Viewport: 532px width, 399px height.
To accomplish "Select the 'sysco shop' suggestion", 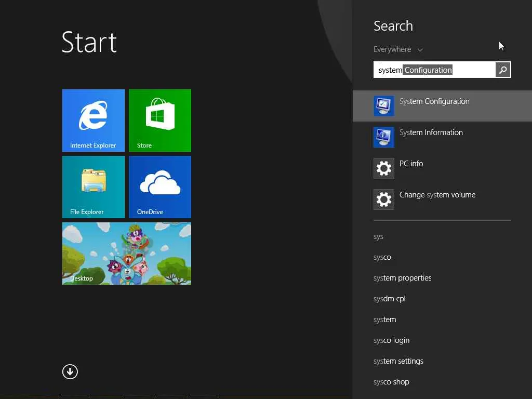I will 391,382.
